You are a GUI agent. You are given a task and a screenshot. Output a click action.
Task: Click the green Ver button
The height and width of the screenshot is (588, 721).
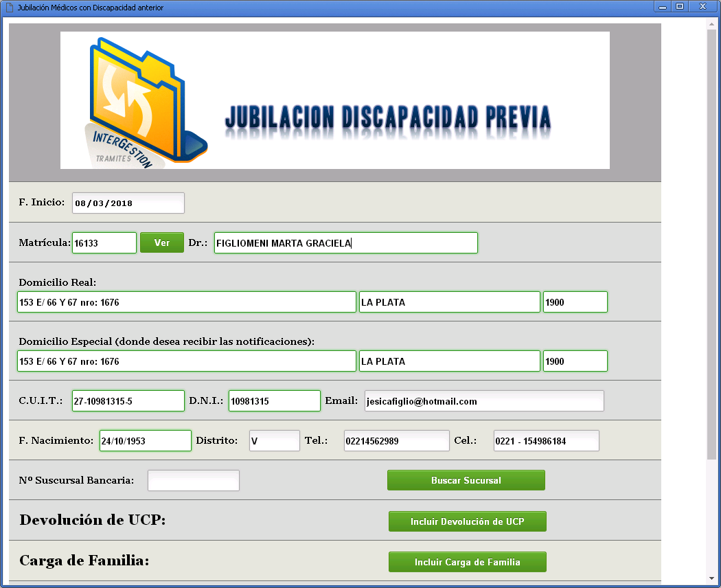click(x=162, y=242)
